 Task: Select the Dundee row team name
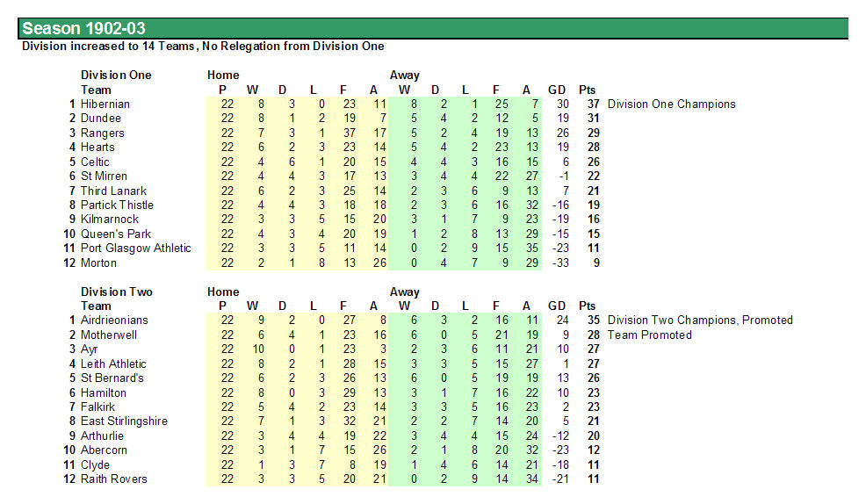tap(100, 119)
